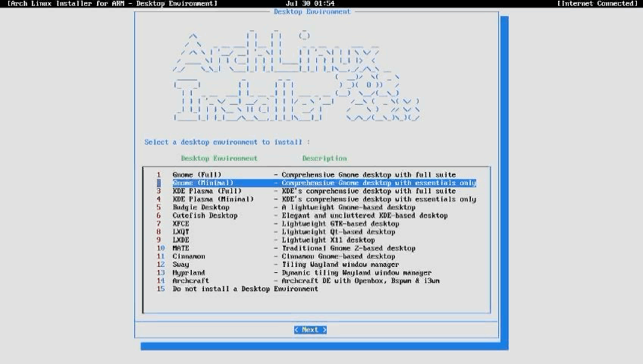Click the 'Lightweight X11 desktop' description
Image resolution: width=643 pixels, height=364 pixels.
point(328,240)
